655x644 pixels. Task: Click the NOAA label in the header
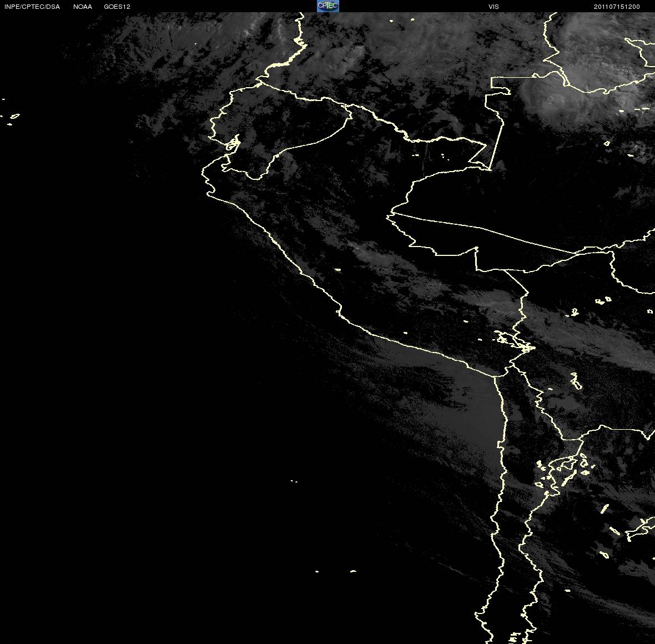[82, 7]
